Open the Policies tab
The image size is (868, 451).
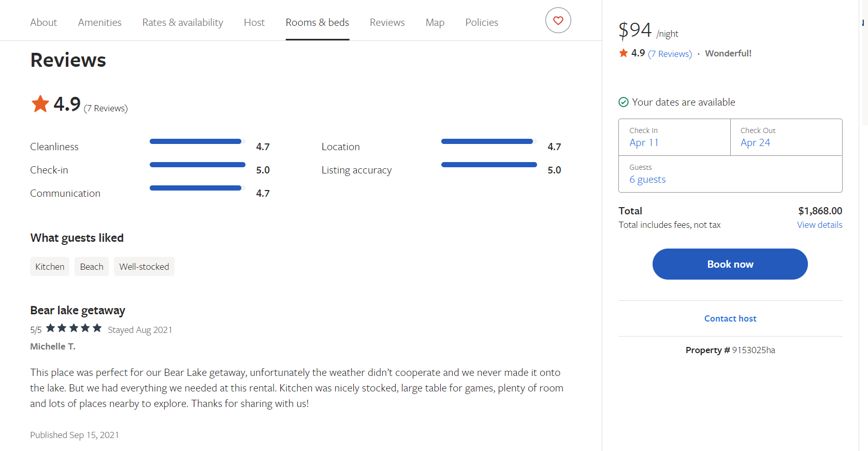tap(481, 22)
